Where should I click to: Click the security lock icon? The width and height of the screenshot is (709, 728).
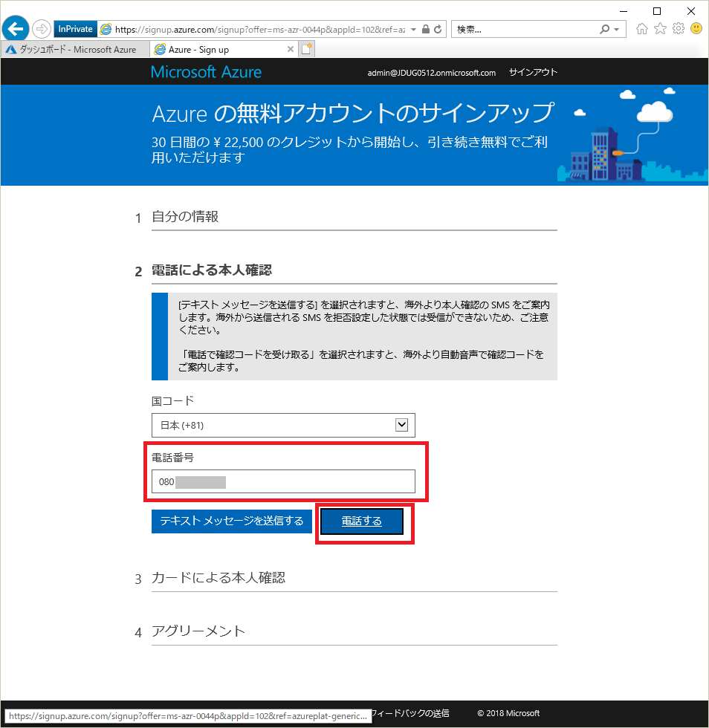pyautogui.click(x=426, y=29)
